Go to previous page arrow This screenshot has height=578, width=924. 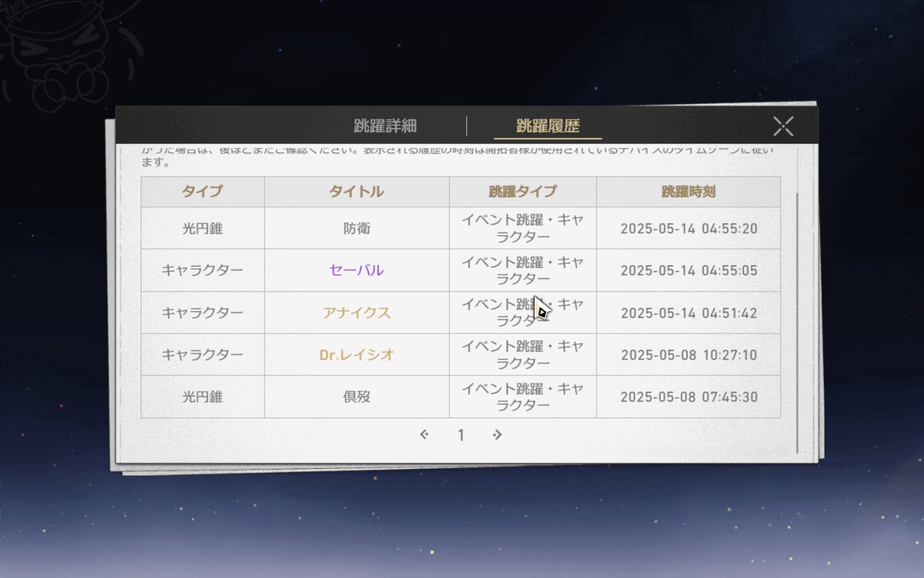424,435
